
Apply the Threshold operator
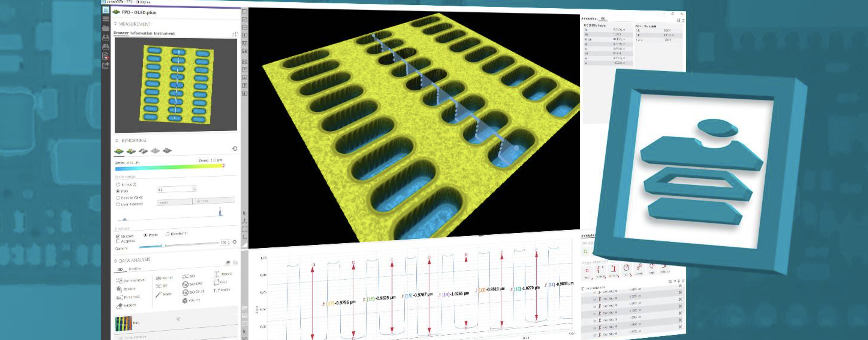point(128,297)
